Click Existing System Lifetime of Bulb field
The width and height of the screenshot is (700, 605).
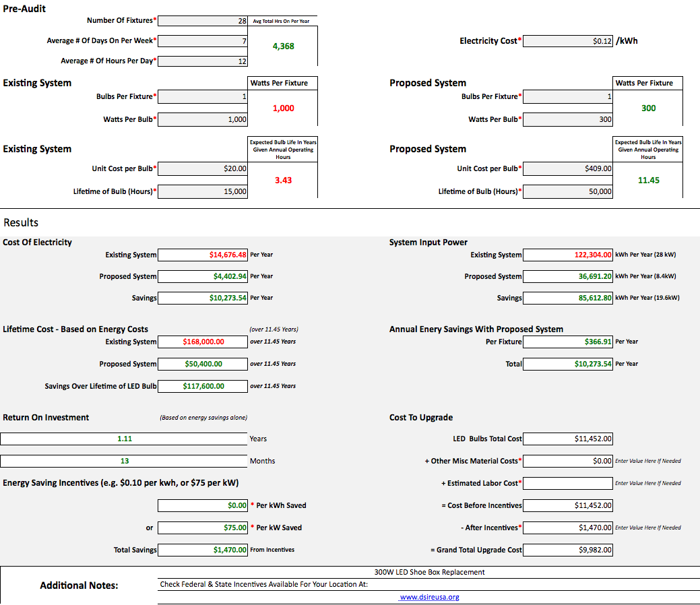click(203, 192)
